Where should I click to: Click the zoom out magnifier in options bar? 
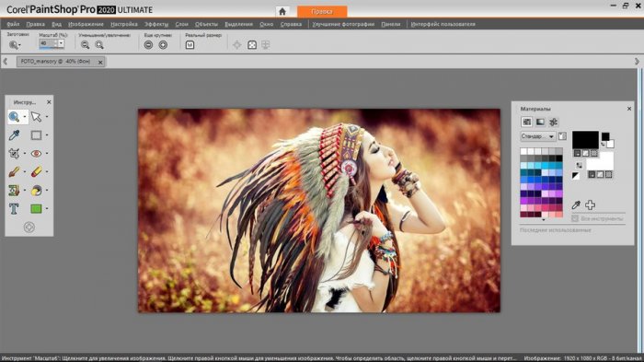[85, 45]
